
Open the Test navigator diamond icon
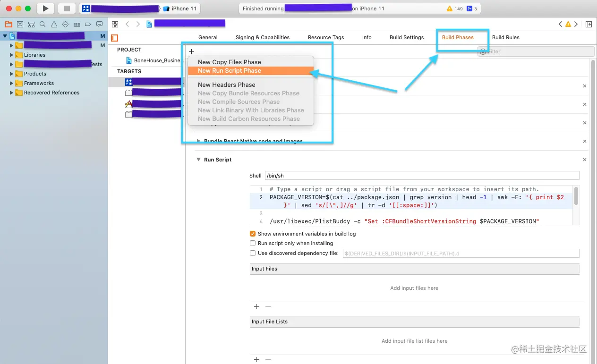(65, 24)
